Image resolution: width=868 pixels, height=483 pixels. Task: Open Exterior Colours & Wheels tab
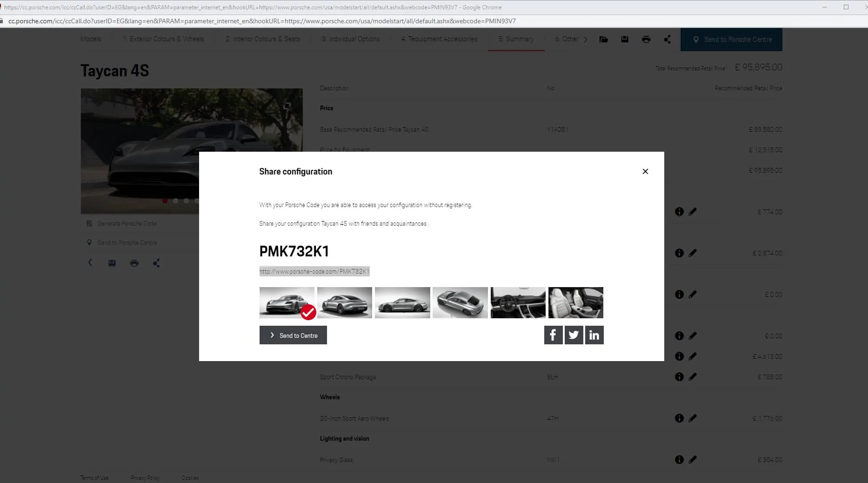(x=163, y=39)
